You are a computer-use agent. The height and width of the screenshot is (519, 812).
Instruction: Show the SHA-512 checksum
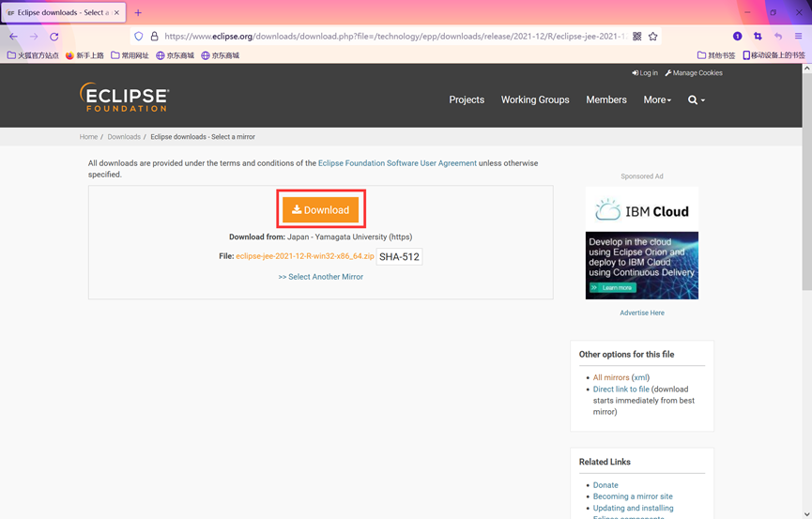(399, 257)
